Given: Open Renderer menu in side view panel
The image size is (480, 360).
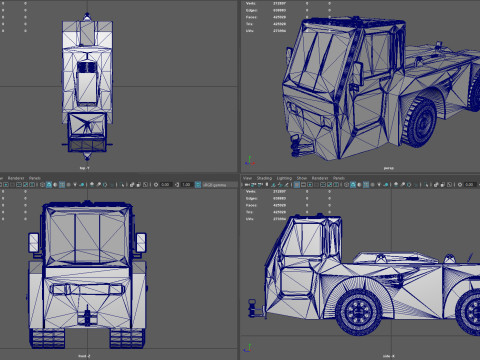Looking at the screenshot, I should click(320, 178).
